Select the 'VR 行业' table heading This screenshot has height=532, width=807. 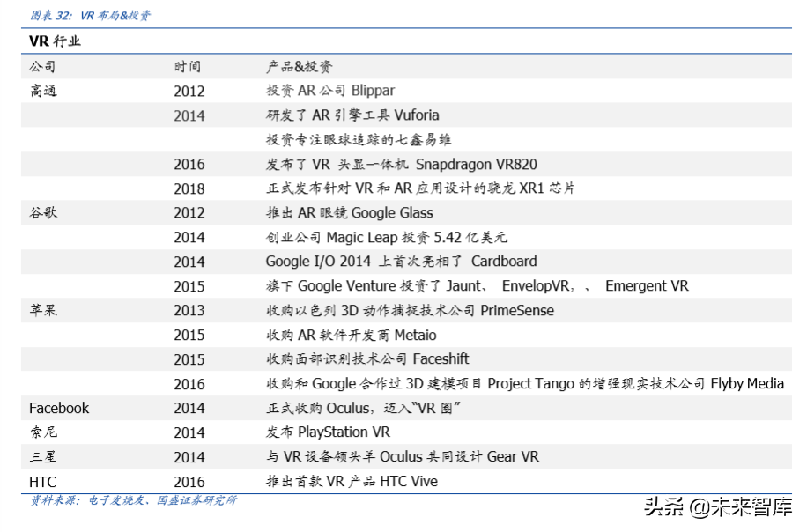(56, 41)
